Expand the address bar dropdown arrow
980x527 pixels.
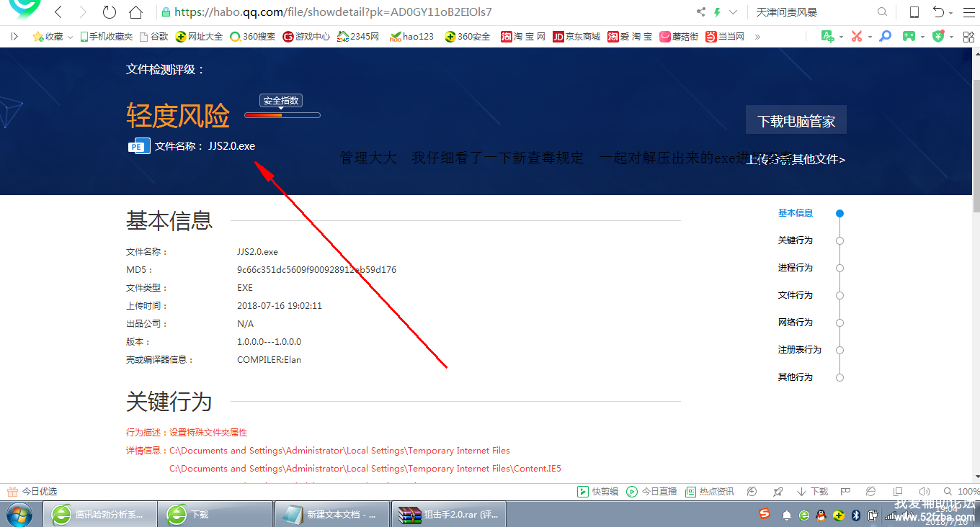734,12
